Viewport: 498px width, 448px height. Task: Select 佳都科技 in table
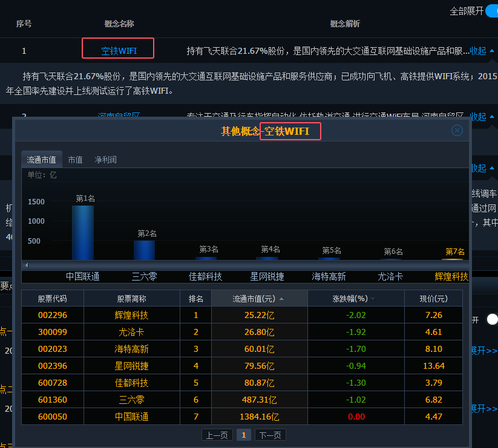131,383
